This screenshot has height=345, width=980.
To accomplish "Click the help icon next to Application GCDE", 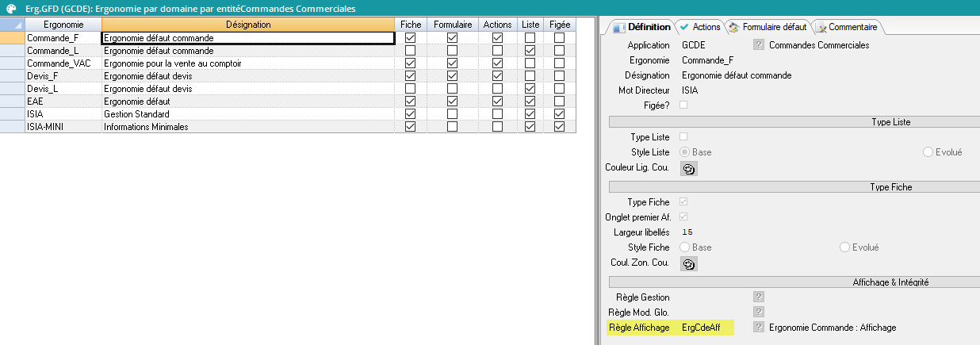I will coord(759,45).
